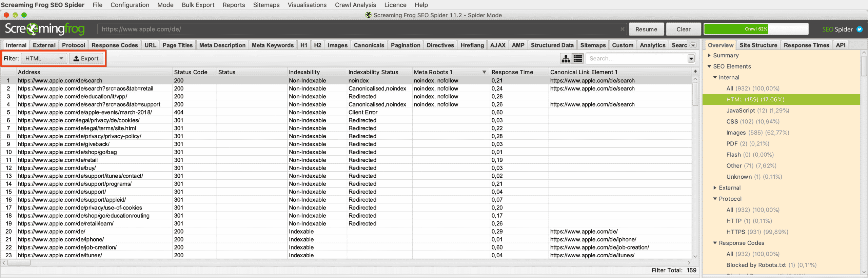Select PDF (2) in the tree
Viewport: 868px width, 278px height.
click(748, 144)
